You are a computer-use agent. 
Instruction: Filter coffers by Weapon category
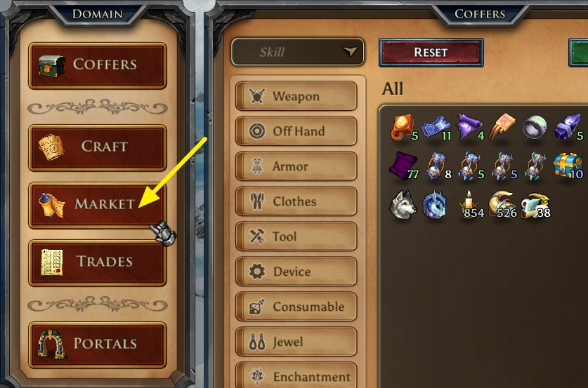click(x=296, y=96)
